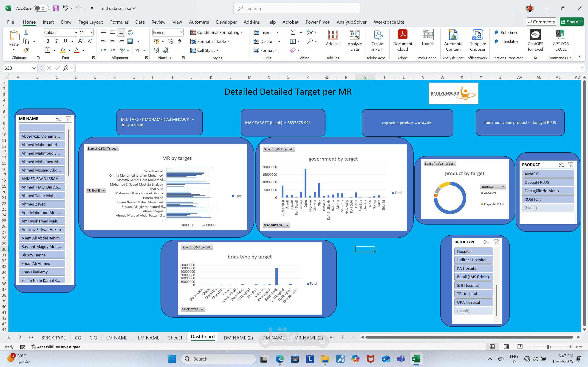Open the font size dropdown

92,32
